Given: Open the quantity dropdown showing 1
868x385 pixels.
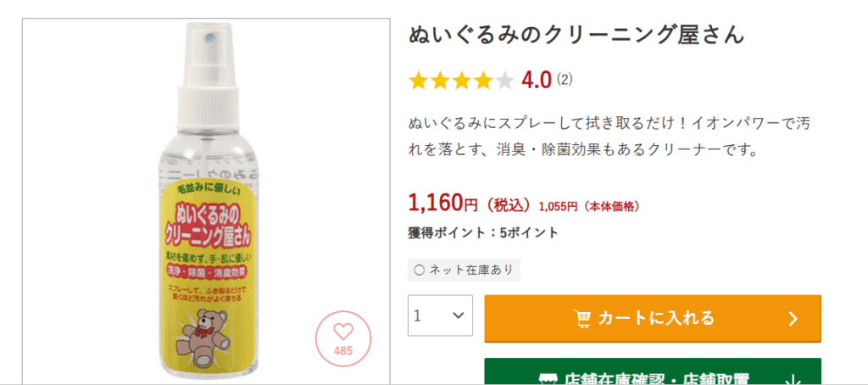Looking at the screenshot, I should pyautogui.click(x=440, y=315).
